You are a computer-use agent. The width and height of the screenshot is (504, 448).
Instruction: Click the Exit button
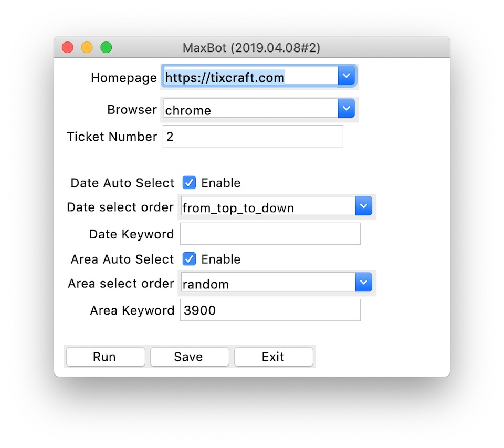(274, 357)
